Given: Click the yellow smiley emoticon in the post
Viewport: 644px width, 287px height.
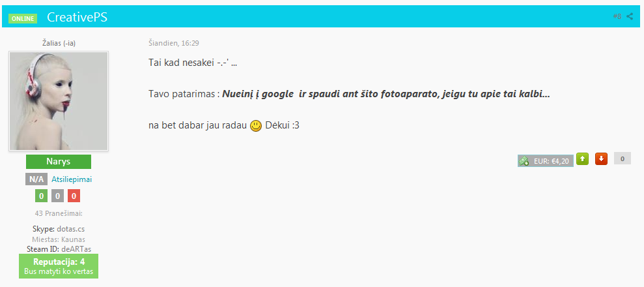Looking at the screenshot, I should point(256,126).
